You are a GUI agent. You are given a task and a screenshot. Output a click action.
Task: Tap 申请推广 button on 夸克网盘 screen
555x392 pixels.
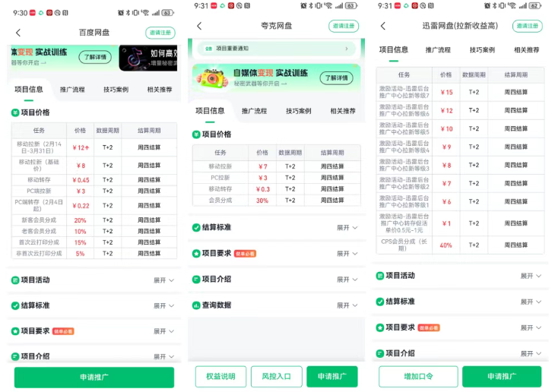(332, 377)
